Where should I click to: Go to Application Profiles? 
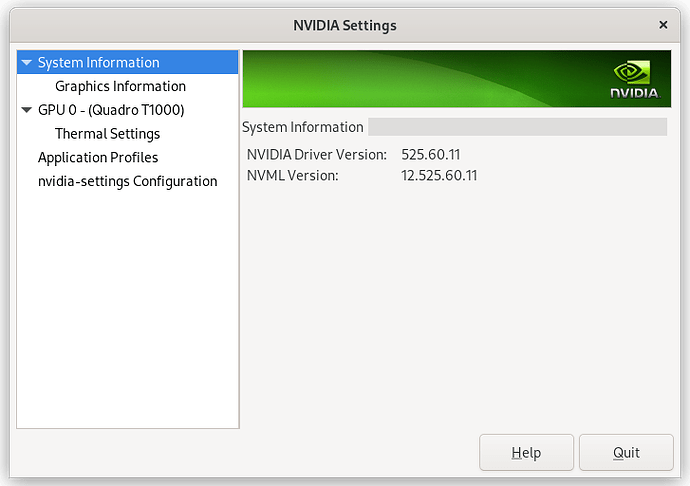point(98,158)
